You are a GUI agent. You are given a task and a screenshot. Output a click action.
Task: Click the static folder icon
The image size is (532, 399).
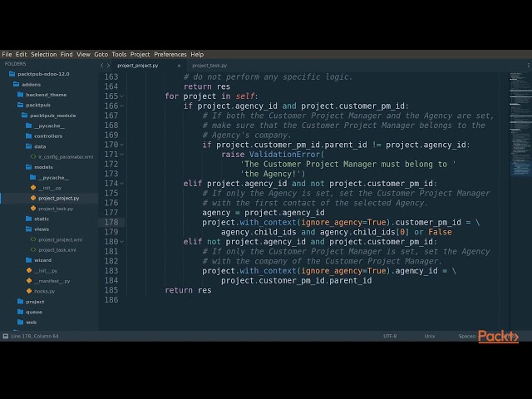(29, 219)
